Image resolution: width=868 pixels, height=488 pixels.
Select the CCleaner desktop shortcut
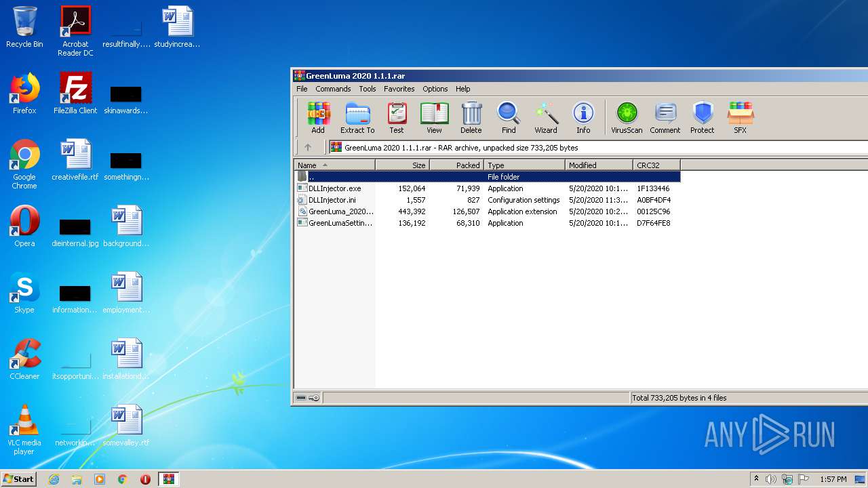(x=24, y=359)
